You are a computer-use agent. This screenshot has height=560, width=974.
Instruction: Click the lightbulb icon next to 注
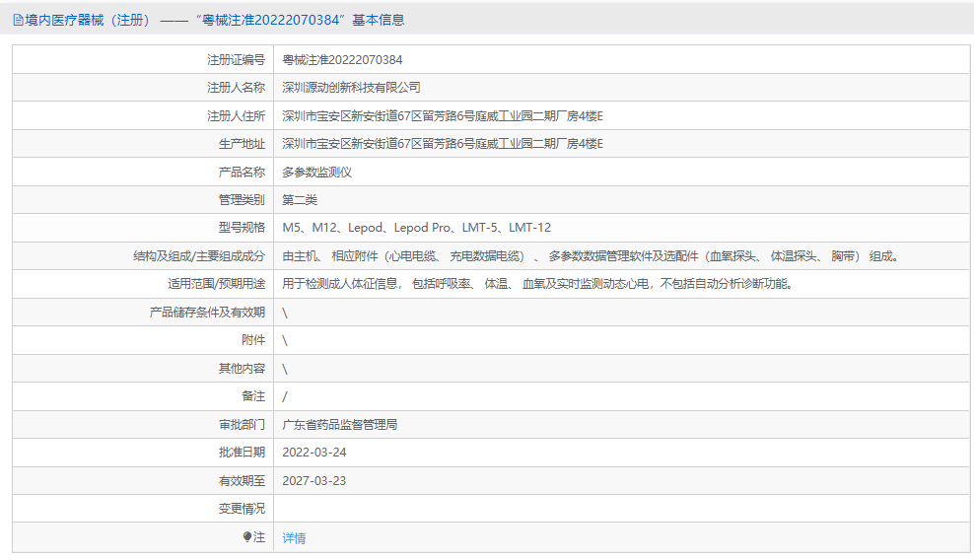[247, 537]
